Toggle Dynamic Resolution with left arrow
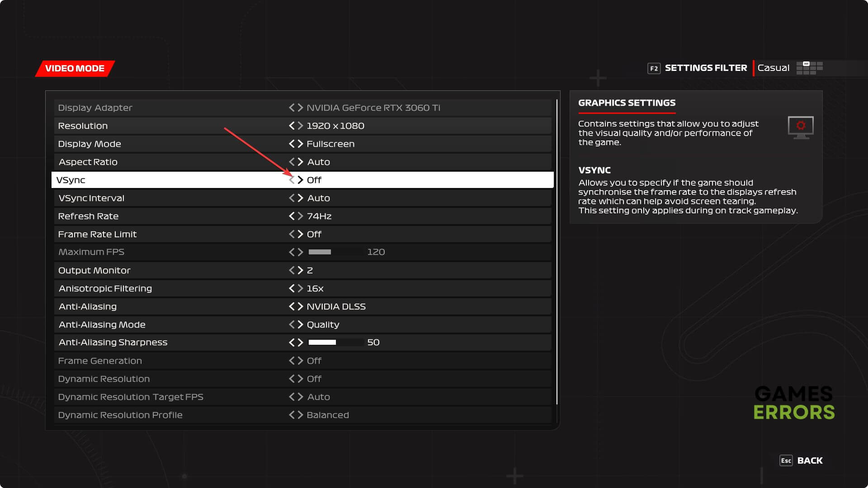This screenshot has width=868, height=488. click(x=292, y=379)
